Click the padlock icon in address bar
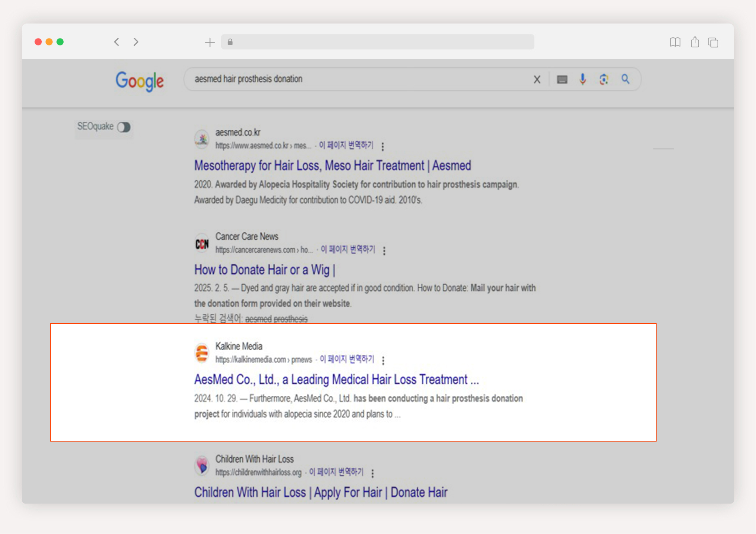 tap(230, 42)
